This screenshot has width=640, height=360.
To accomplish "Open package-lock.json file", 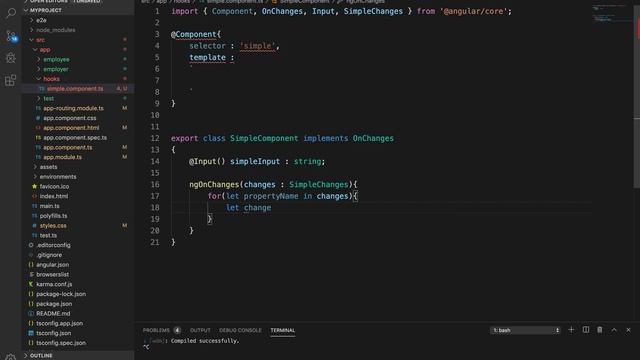I will point(61,294).
